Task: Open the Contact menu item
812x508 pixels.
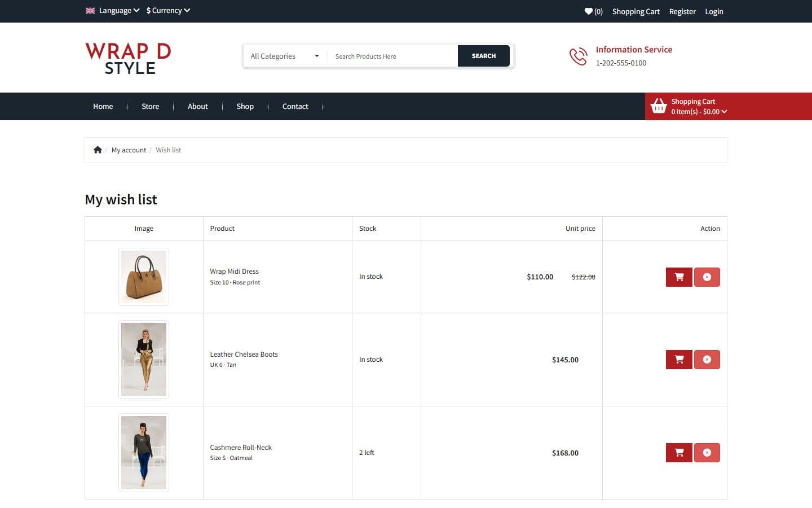Action: click(x=295, y=106)
